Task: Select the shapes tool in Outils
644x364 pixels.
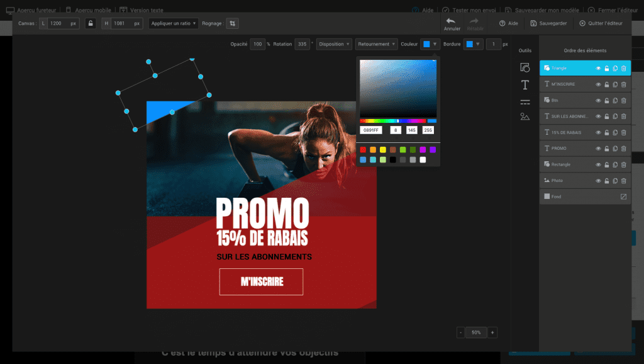Action: click(x=525, y=67)
